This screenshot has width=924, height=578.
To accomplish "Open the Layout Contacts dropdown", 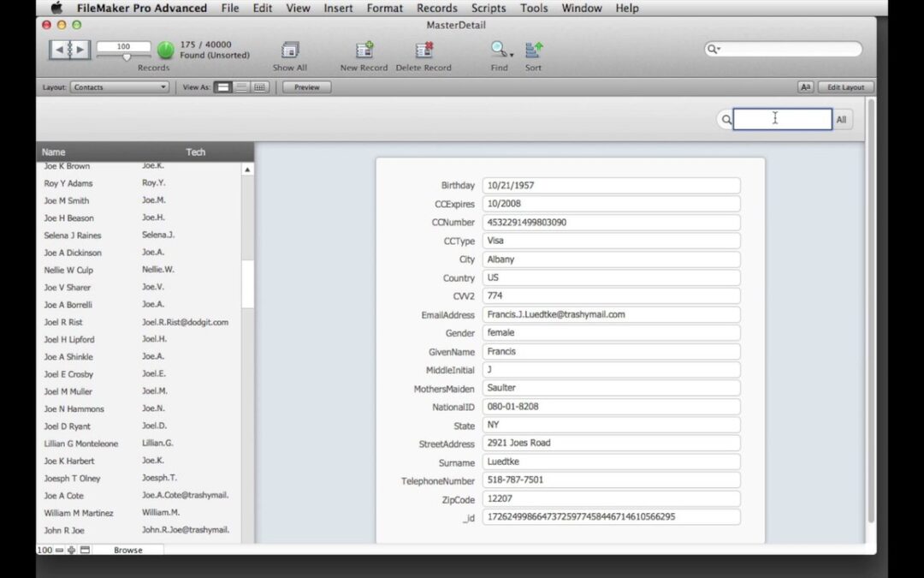I will tap(120, 87).
